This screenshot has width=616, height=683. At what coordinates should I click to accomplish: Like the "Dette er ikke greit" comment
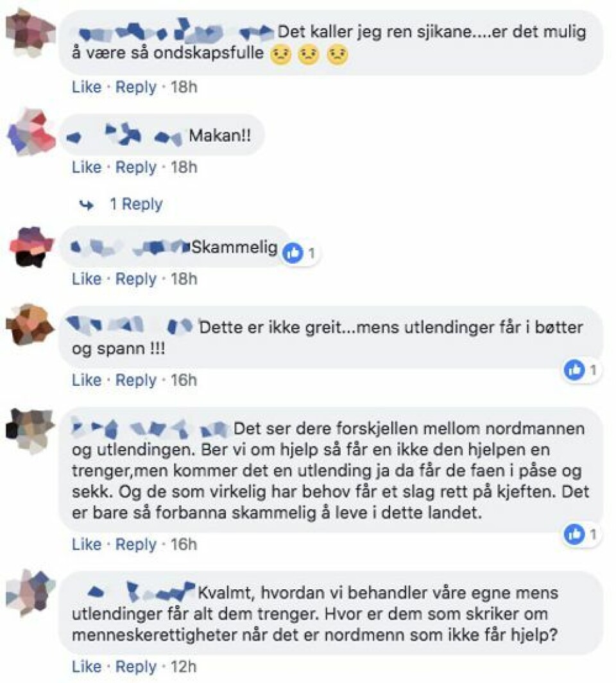pos(86,380)
